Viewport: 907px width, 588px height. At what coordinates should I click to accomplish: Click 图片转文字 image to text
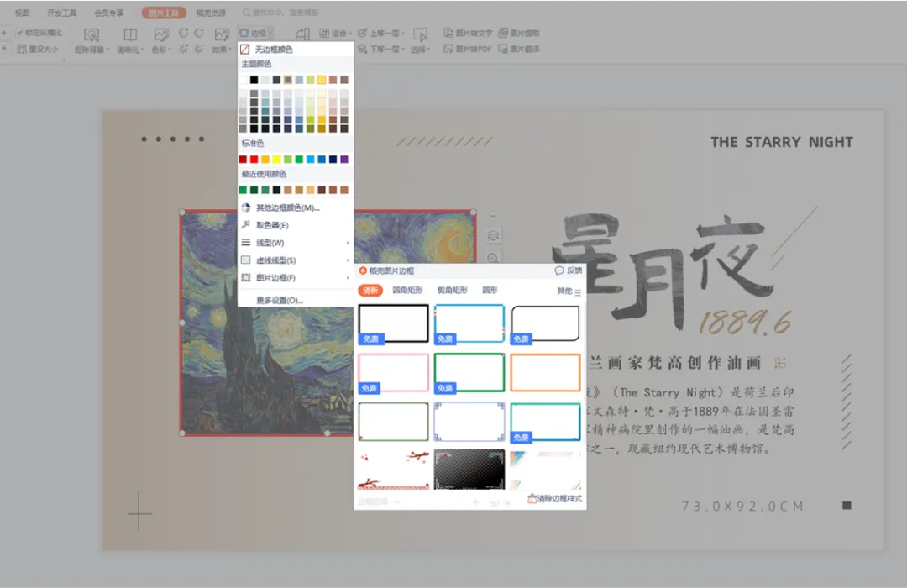(468, 33)
